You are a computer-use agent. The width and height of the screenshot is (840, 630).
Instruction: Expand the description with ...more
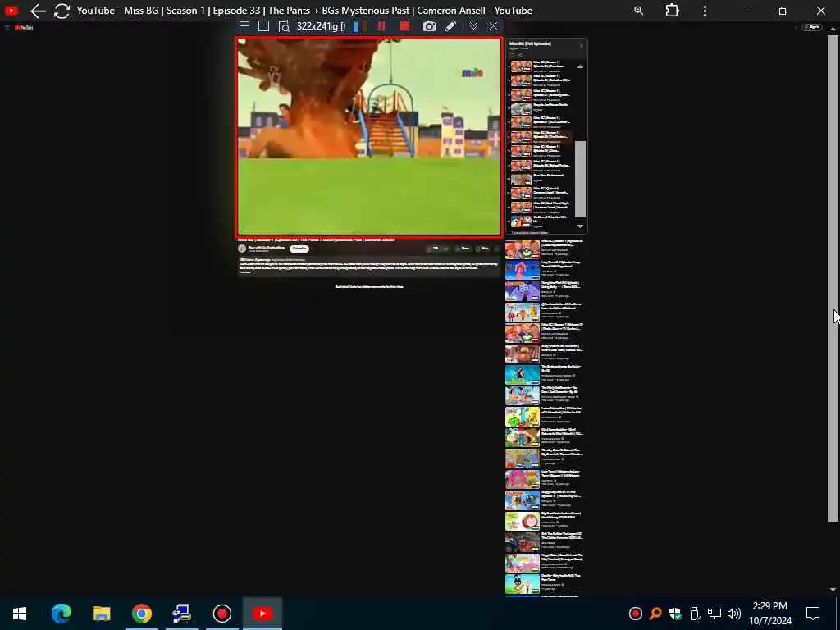245,272
